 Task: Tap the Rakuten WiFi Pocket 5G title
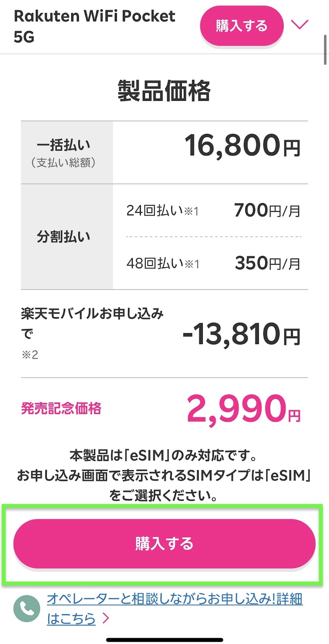tap(94, 26)
